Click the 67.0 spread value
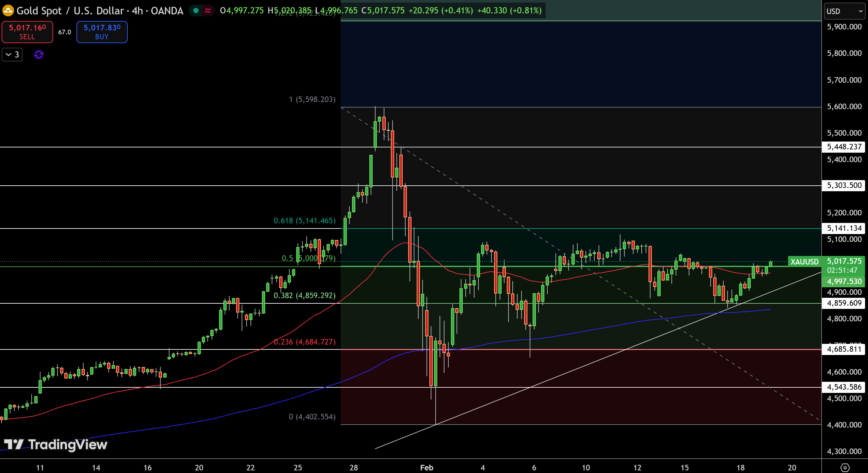868x473 pixels. pos(65,32)
